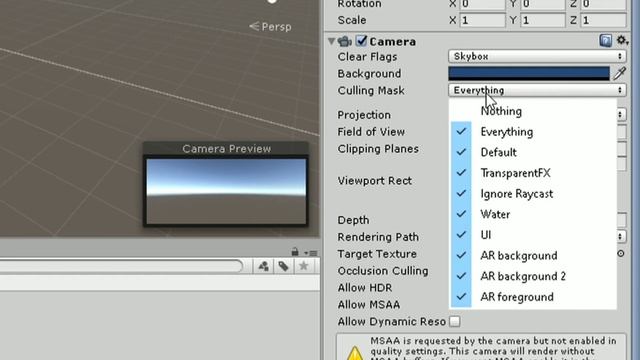Click the Scale Y input field
Screen dimensions: 640x360
pos(542,20)
